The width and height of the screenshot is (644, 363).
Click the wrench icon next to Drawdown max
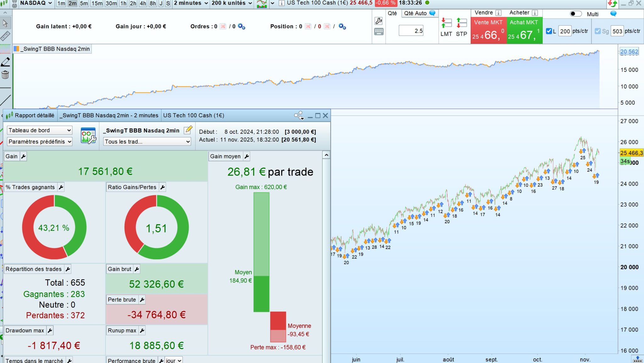click(x=50, y=331)
